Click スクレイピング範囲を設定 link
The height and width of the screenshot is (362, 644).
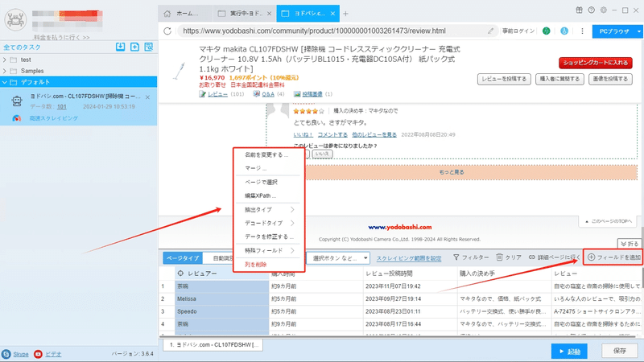[x=409, y=258]
